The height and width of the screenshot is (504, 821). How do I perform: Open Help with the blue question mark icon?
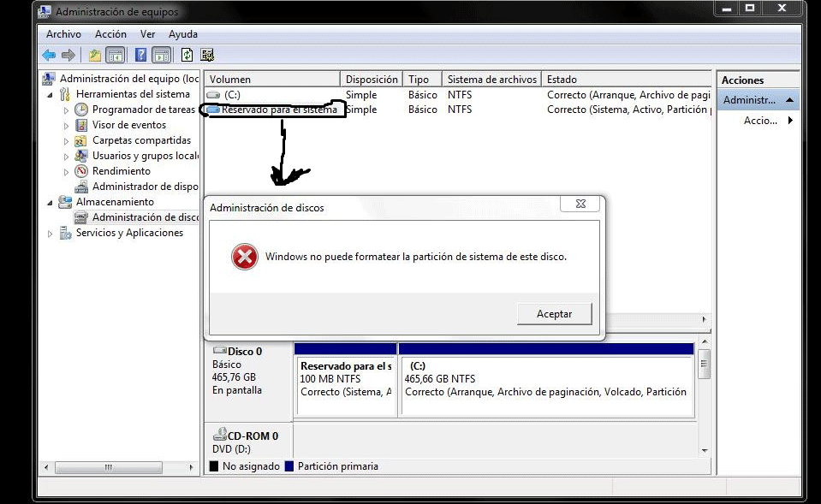141,55
